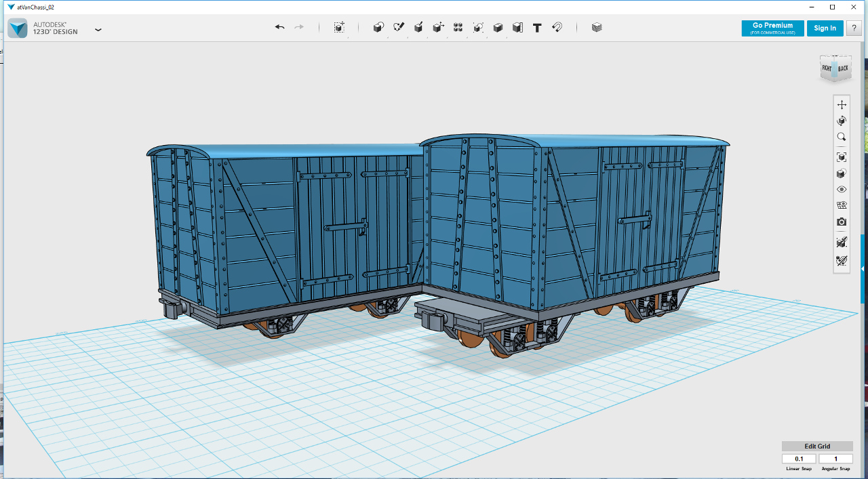Click the Angular Snap value field
This screenshot has width=868, height=479.
835,459
